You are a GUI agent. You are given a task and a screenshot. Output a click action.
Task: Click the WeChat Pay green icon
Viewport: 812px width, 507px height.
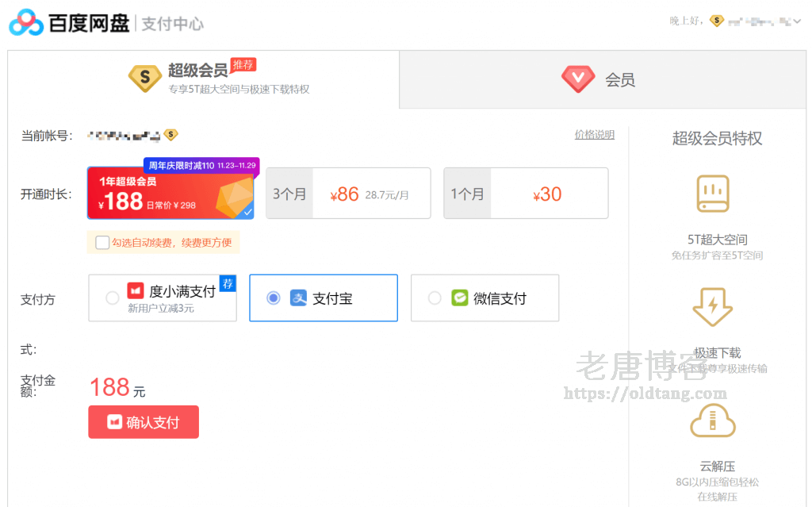coord(459,298)
